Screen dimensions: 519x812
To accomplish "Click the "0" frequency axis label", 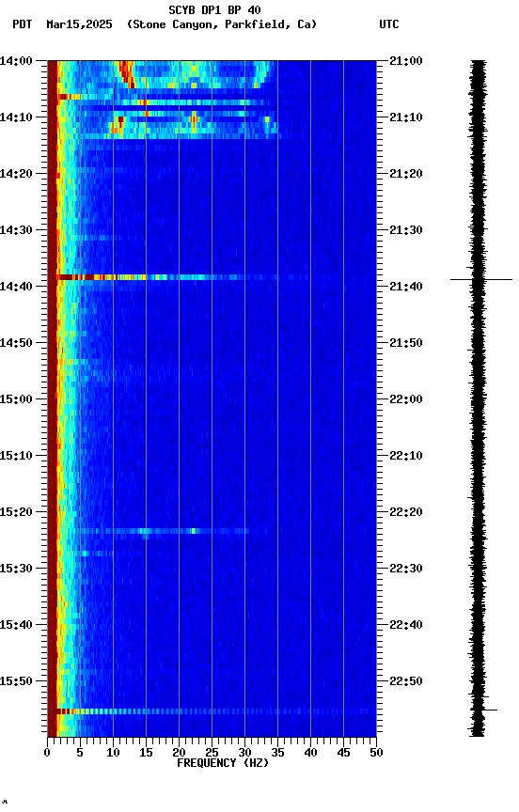I will point(47,753).
